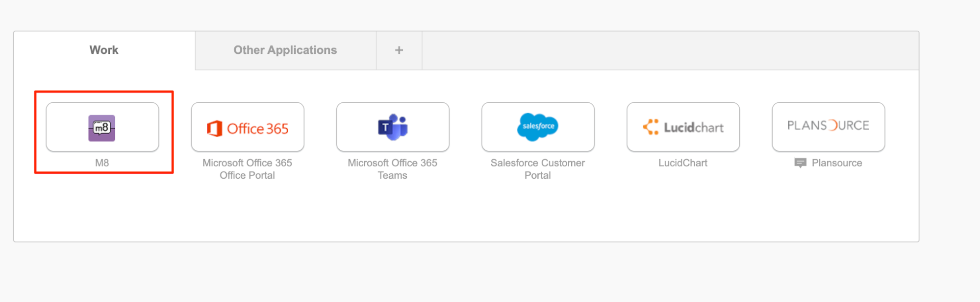Image resolution: width=980 pixels, height=302 pixels.
Task: Click the "M8" label text
Action: (x=102, y=163)
